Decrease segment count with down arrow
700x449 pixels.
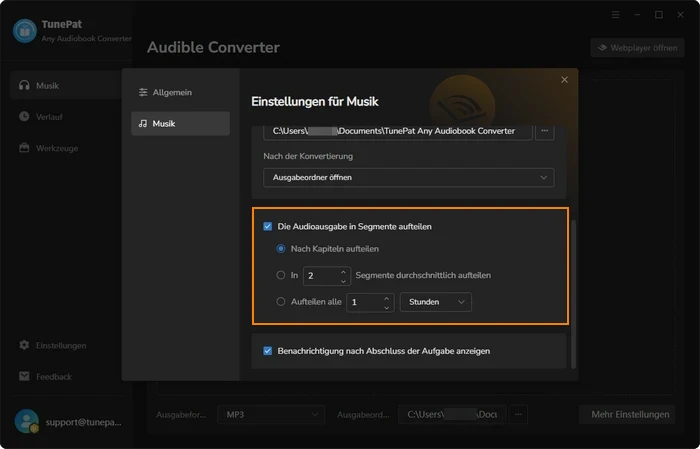pyautogui.click(x=343, y=281)
